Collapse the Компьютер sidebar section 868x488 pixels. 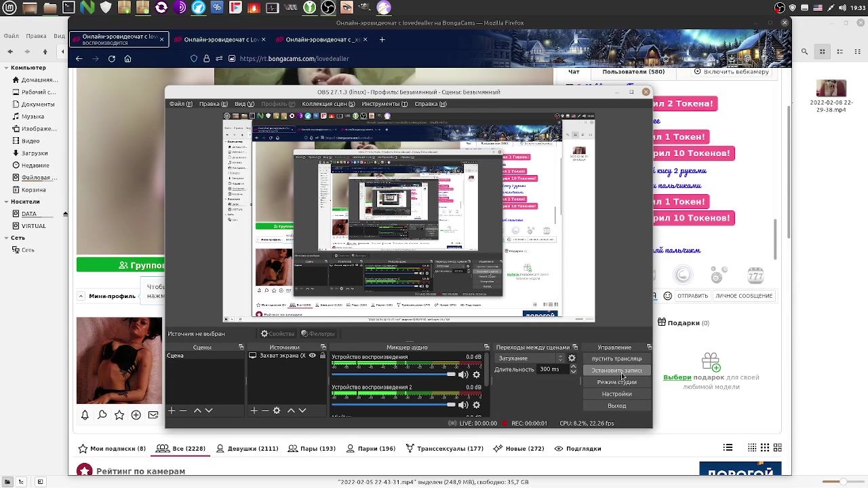click(6, 68)
